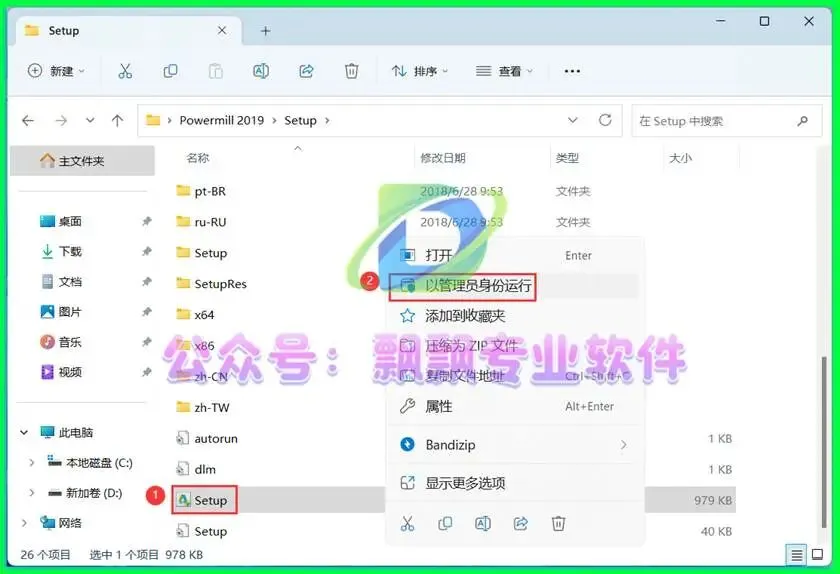Expand 新加卷 (D:) tree node
Image resolution: width=840 pixels, height=574 pixels.
tap(31, 493)
